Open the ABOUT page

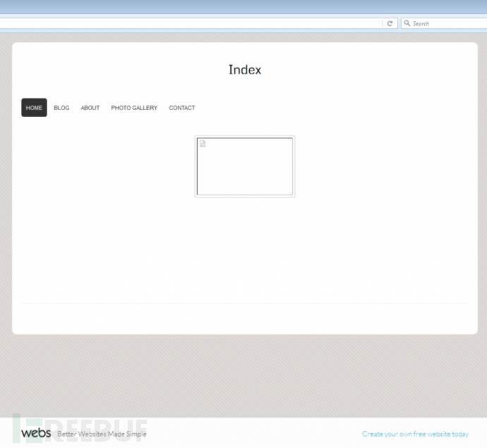click(x=90, y=108)
